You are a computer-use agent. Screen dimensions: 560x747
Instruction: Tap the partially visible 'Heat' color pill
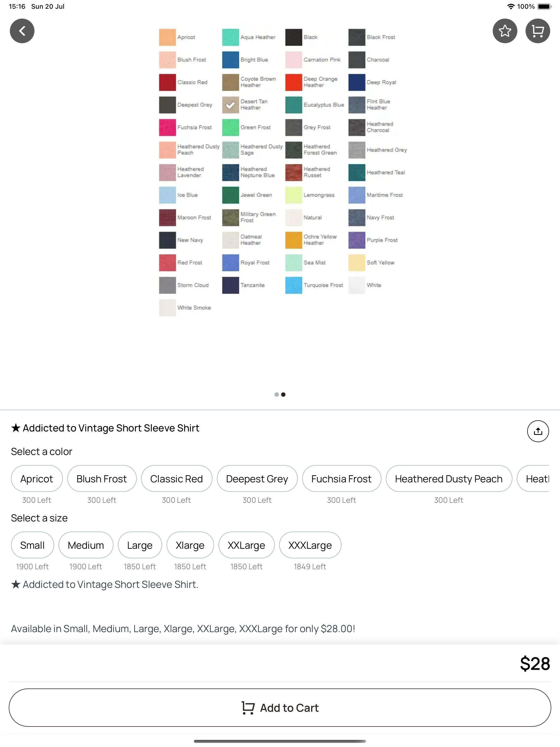point(533,478)
